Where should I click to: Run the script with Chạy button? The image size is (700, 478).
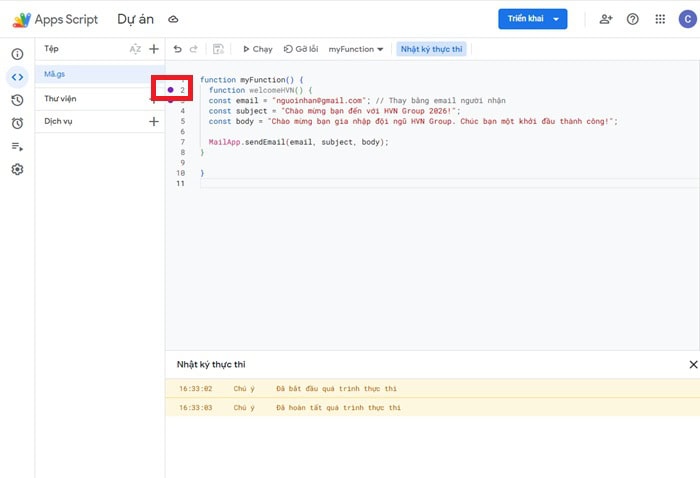tap(257, 48)
